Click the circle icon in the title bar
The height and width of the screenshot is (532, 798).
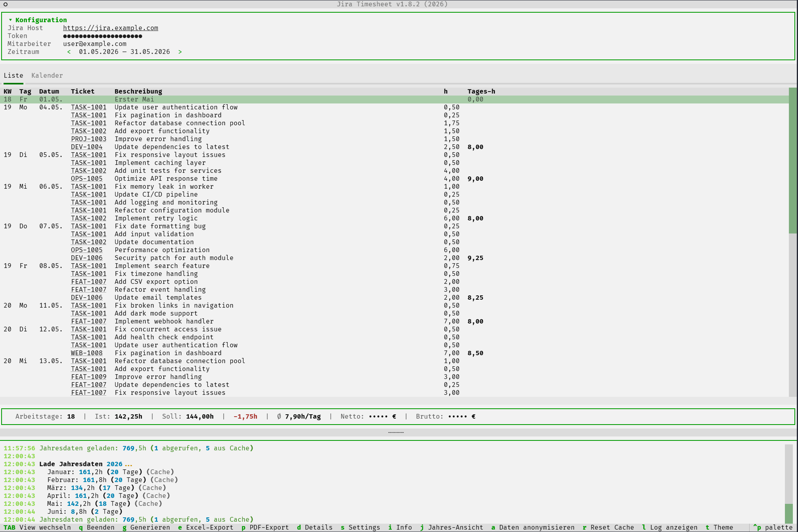tap(6, 4)
